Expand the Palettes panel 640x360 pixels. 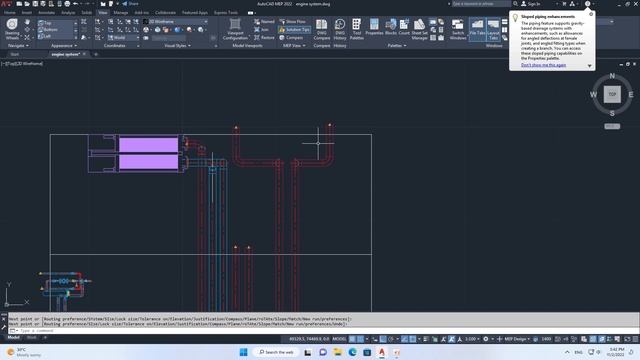(397, 46)
